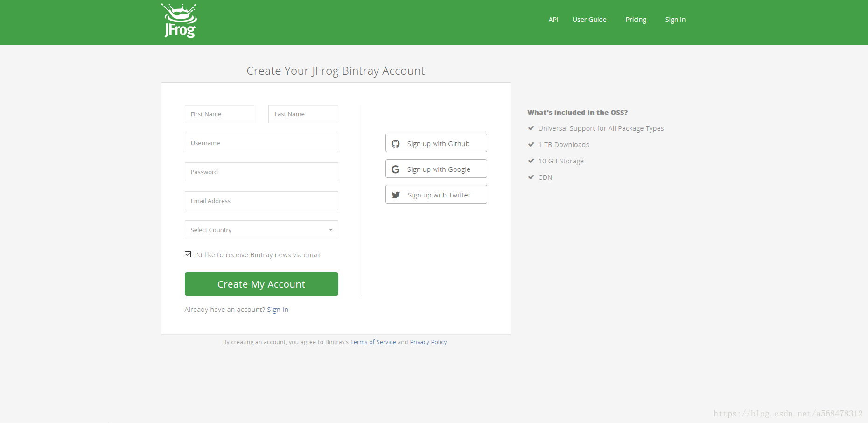Sign up with Google

[x=436, y=169]
